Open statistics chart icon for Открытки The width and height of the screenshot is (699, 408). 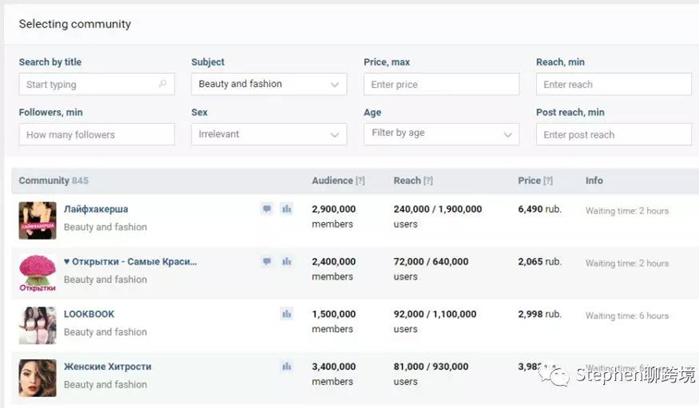click(x=287, y=261)
